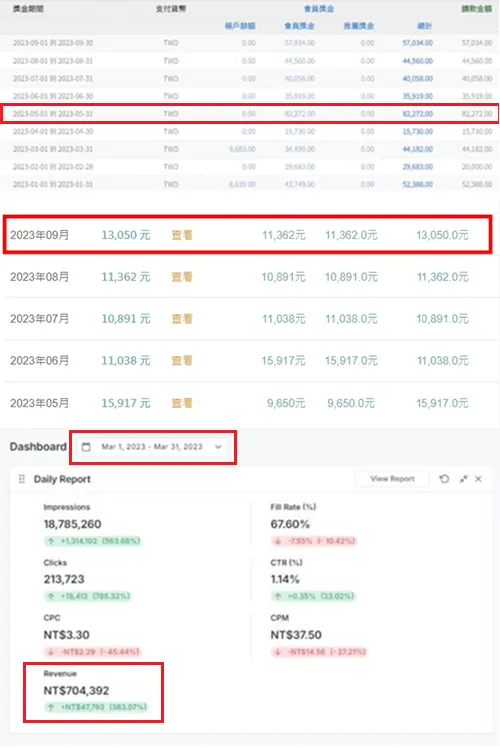
Task: Click Fill Rate value 67.60%
Action: (290, 524)
